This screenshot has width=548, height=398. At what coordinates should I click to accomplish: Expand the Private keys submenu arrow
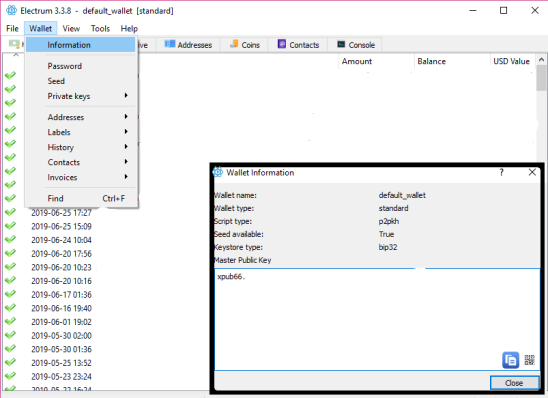(126, 95)
